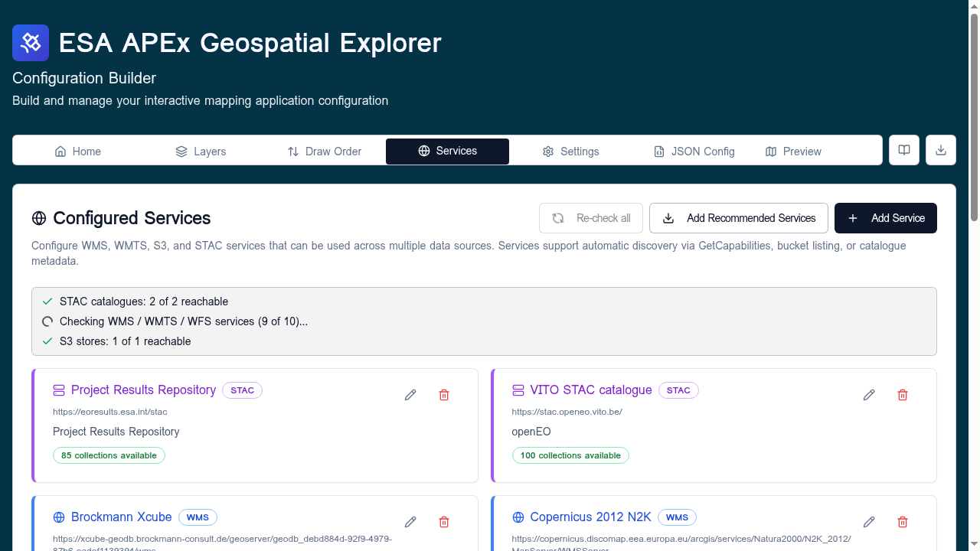The height and width of the screenshot is (551, 980).
Task: Edit the VITO STAC catalogue service
Action: [x=869, y=395]
